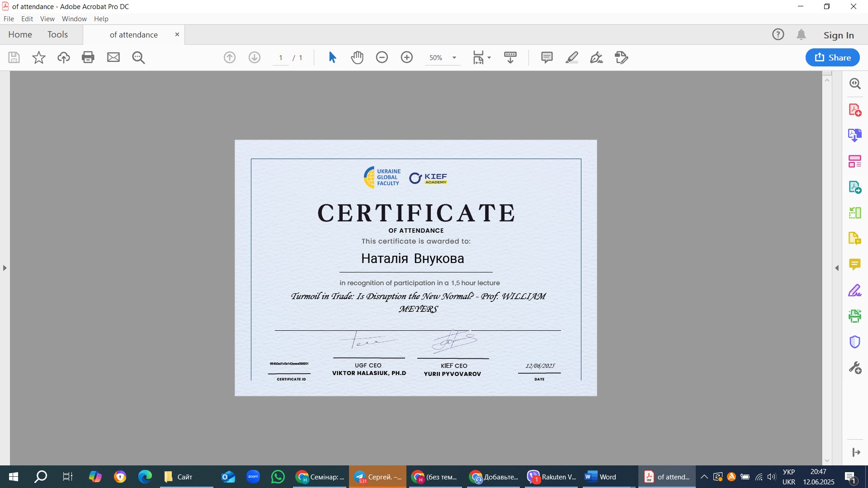Click the Print file icon
Screen dimensions: 868x488
[88, 57]
